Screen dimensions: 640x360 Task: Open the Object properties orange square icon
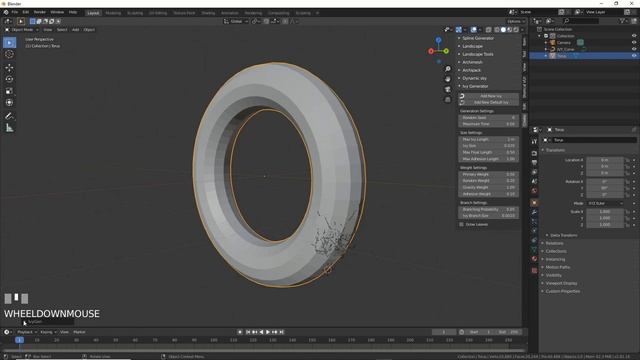click(534, 202)
